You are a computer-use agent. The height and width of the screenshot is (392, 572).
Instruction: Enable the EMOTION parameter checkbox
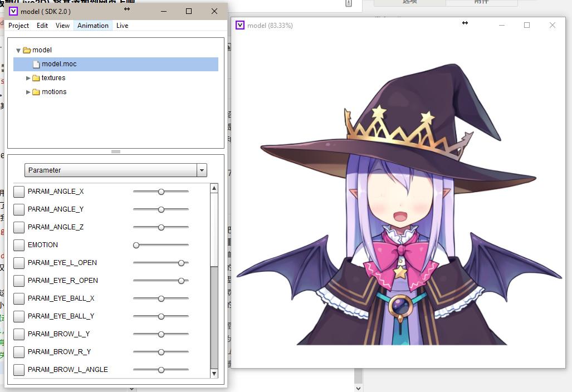click(x=19, y=245)
